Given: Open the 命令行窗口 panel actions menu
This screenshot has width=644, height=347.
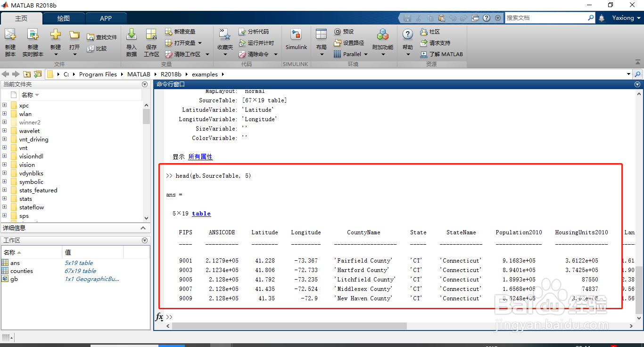Looking at the screenshot, I should click(x=637, y=84).
